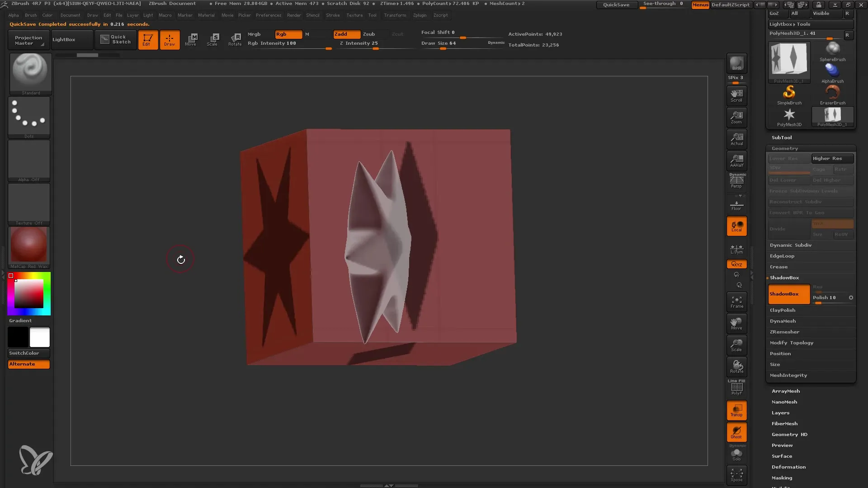This screenshot has height=488, width=868.
Task: Click the right shelf Move icon
Action: click(x=736, y=324)
